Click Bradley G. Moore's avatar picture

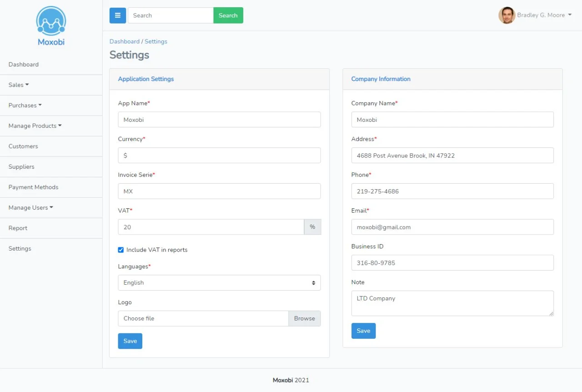tap(507, 15)
